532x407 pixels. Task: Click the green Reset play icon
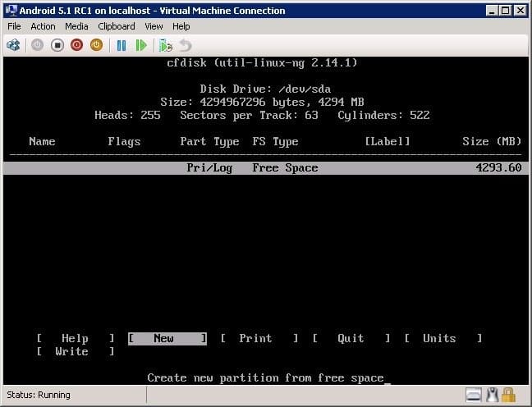pyautogui.click(x=141, y=45)
